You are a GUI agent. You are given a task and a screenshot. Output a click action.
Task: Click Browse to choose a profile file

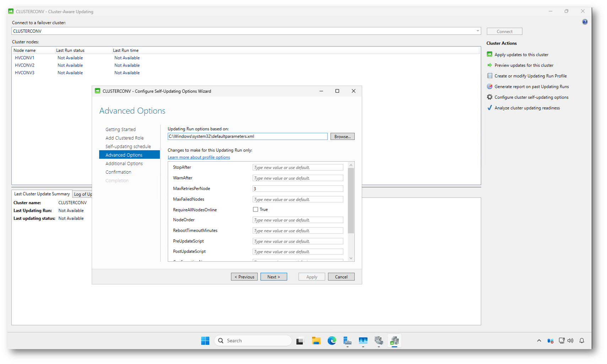point(342,137)
